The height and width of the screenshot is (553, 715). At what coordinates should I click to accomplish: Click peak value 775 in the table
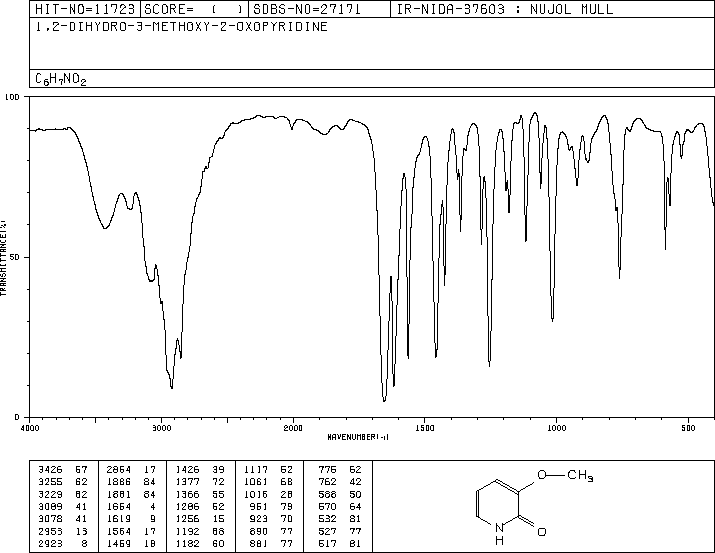point(327,470)
